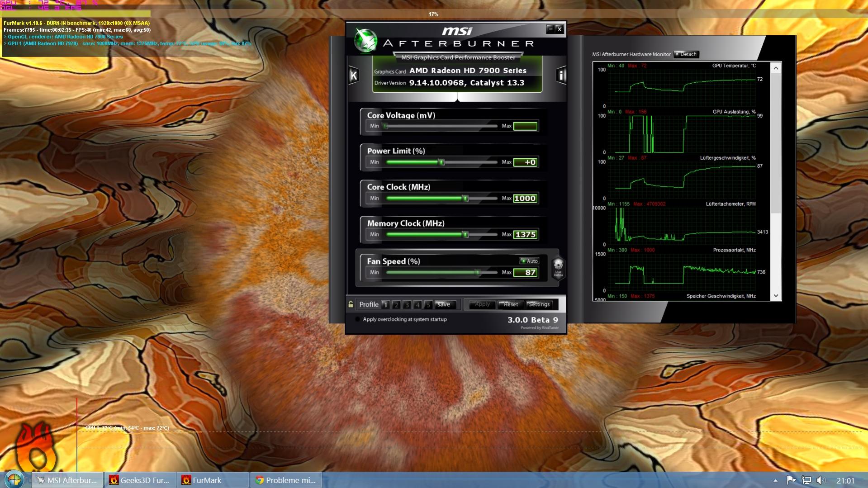This screenshot has width=868, height=488.
Task: Click driver version '9.14.10.0968, Catalyst 13.3'
Action: click(x=467, y=83)
